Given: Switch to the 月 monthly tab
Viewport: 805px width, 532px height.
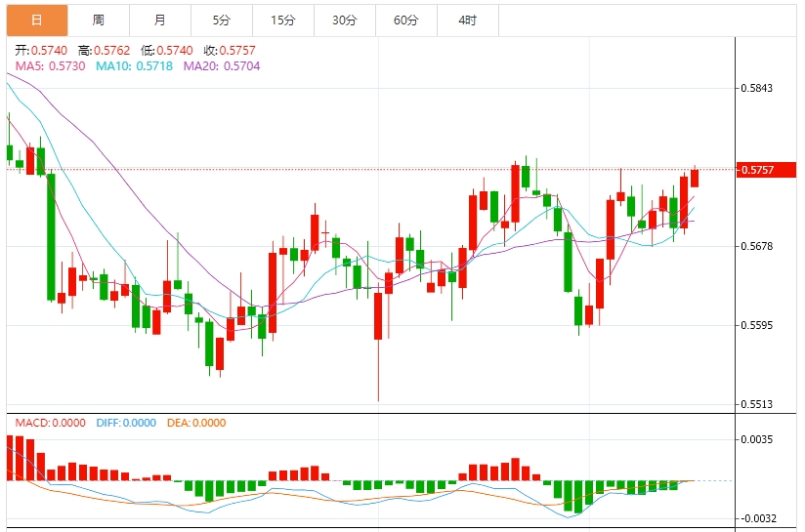Looking at the screenshot, I should coord(160,20).
